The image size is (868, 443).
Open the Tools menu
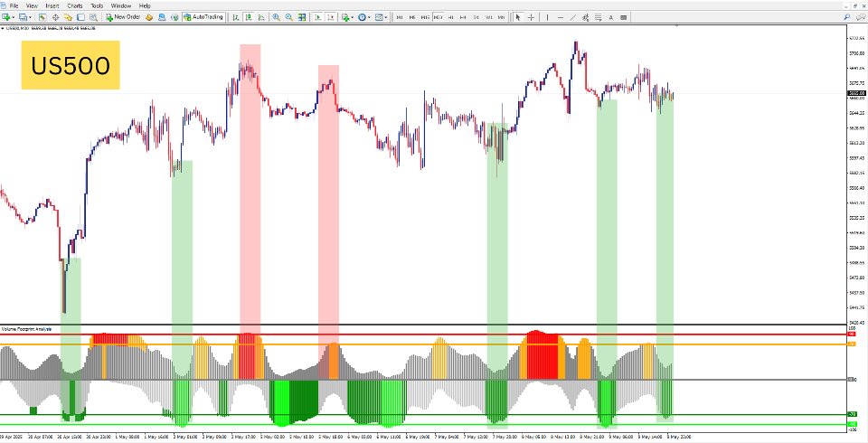point(97,5)
